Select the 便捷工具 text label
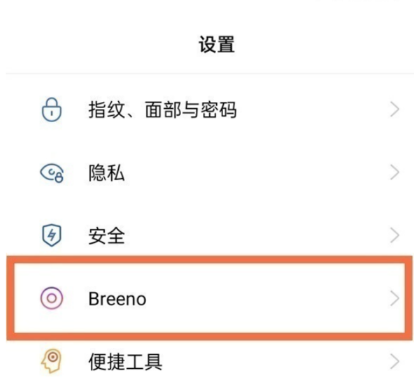Image resolution: width=414 pixels, height=391 pixels. 125,362
